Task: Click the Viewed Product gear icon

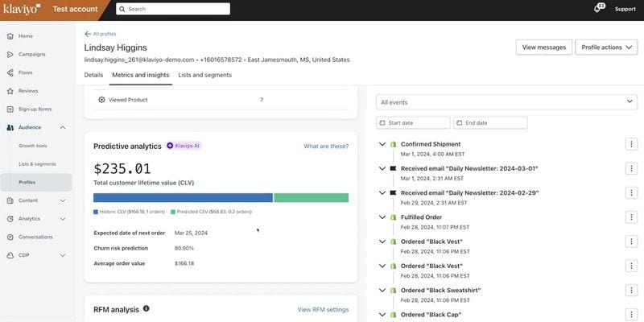Action: pos(102,100)
